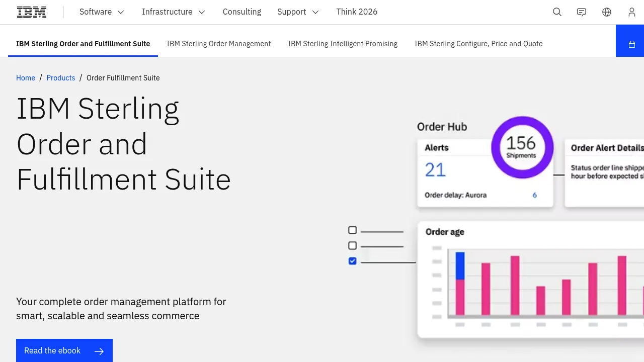Screen dimensions: 644x362
Task: Go to Products breadcrumb link
Action: pyautogui.click(x=61, y=78)
